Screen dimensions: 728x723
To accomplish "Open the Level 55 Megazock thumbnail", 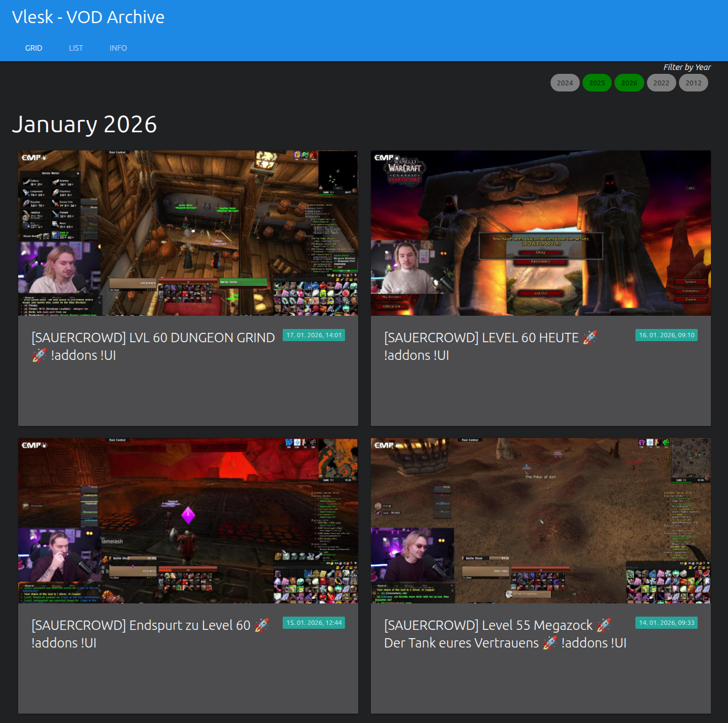I will point(541,521).
